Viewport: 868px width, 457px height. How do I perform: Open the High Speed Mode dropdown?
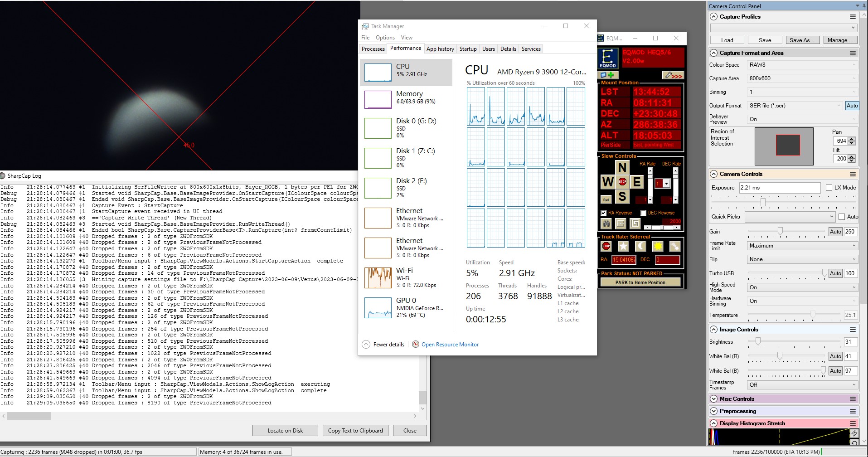(802, 287)
